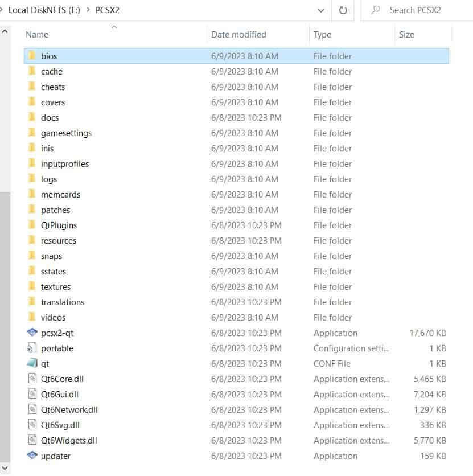Select the file name 'updater'
The height and width of the screenshot is (476, 473).
(56, 456)
